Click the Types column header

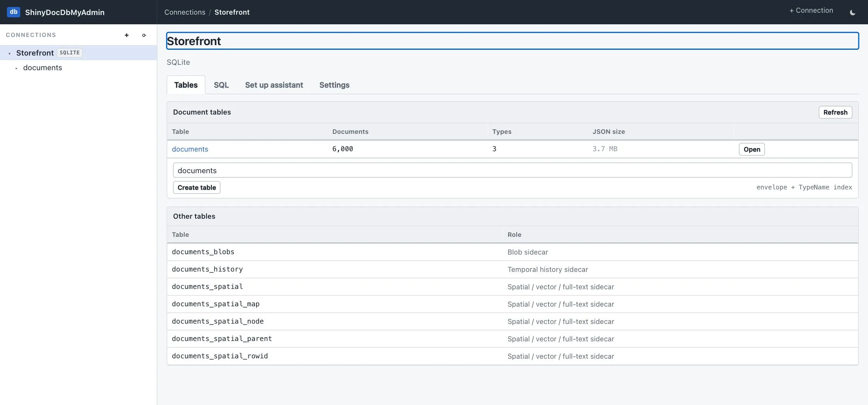click(502, 132)
